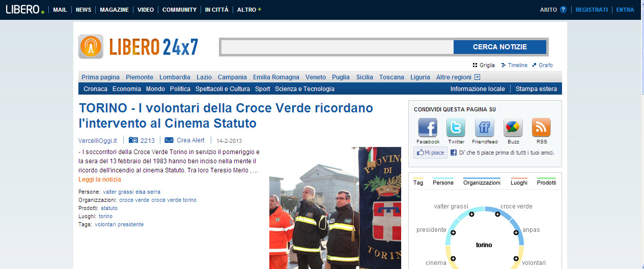The image size is (644, 269).
Task: Open the Spettacoli e Cultura category
Action: coord(223,89)
